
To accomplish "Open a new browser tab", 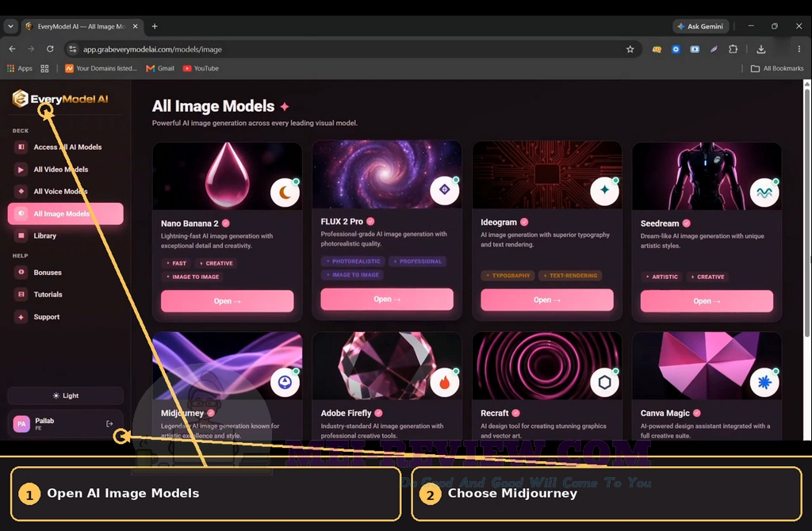I will [x=155, y=26].
